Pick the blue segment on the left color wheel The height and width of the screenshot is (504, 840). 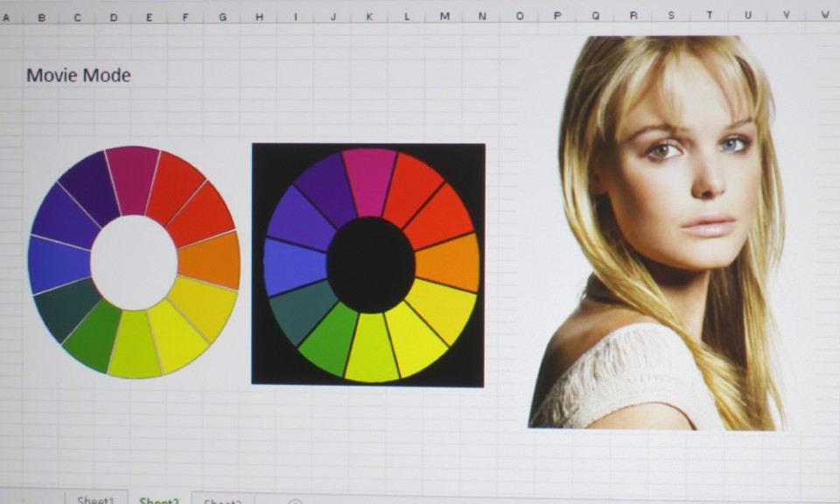coord(58,264)
